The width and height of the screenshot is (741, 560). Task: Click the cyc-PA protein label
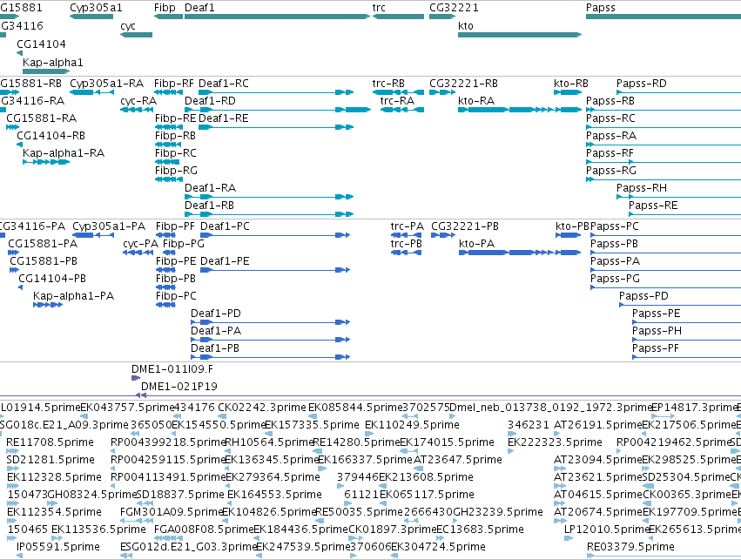point(140,244)
